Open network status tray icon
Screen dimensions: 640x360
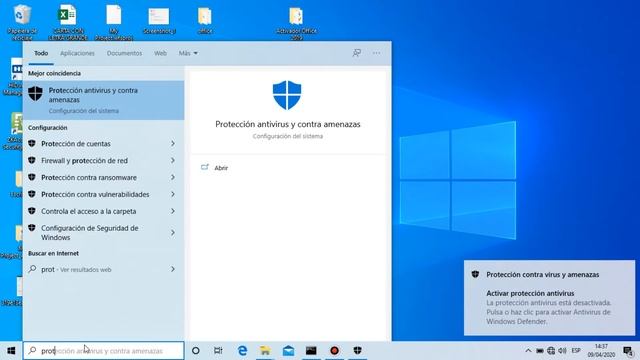(x=551, y=351)
